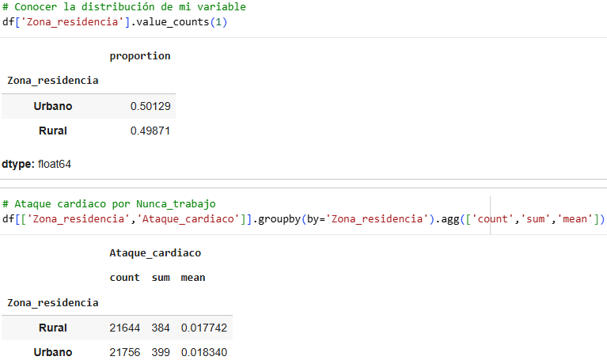Click the Rural count value 21644
The height and width of the screenshot is (364, 607).
pos(125,328)
